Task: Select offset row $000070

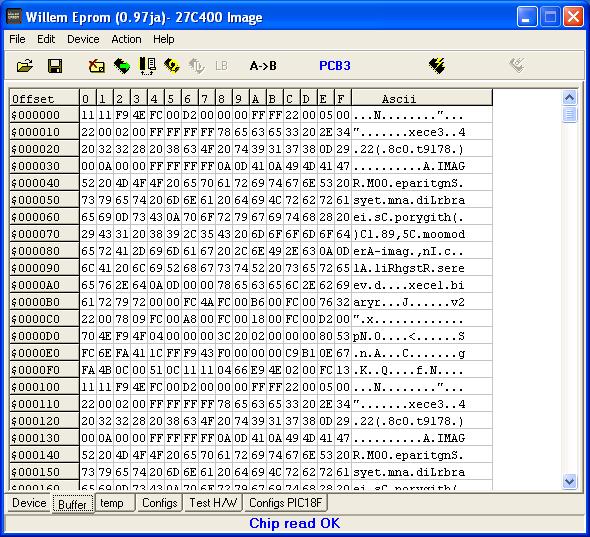Action: 44,234
